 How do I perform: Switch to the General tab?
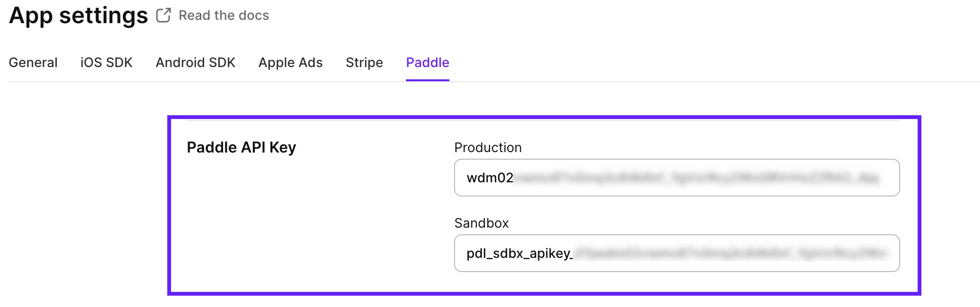(x=33, y=62)
